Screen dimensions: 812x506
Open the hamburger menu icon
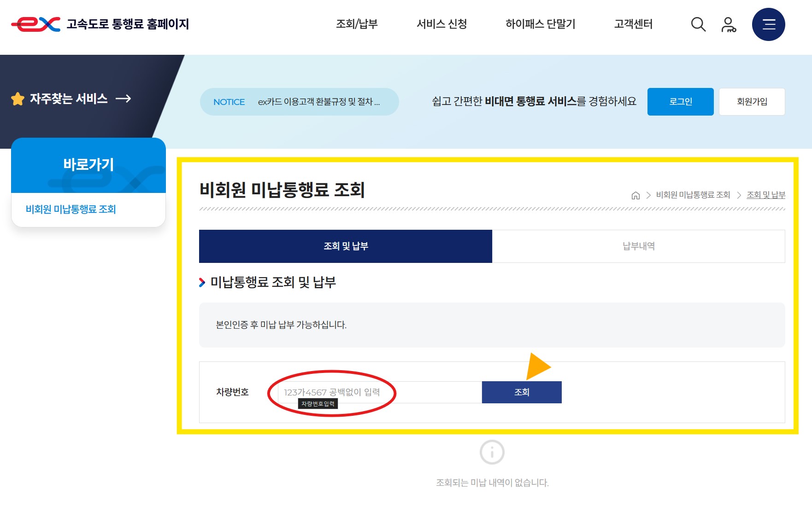[x=768, y=24]
